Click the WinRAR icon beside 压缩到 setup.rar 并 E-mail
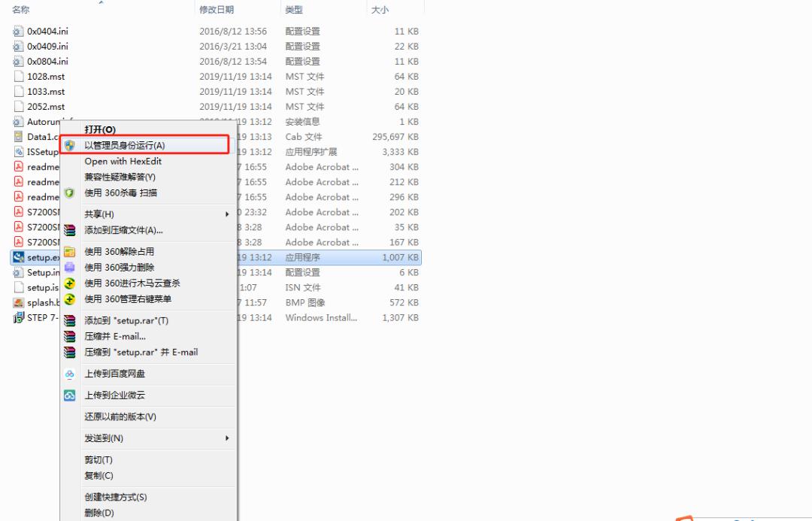The image size is (812, 521). (x=69, y=352)
